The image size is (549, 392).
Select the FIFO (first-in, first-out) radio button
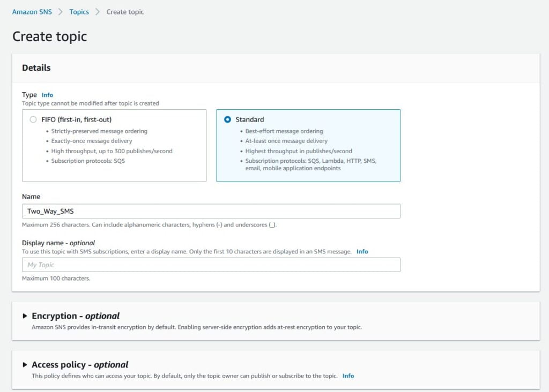(x=33, y=119)
